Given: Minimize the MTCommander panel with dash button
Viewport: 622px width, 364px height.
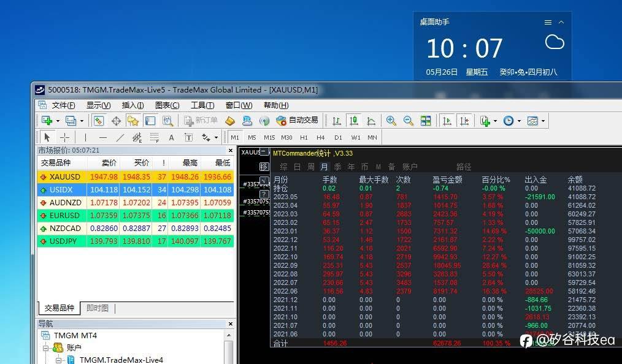Looking at the screenshot, I should 263,152.
